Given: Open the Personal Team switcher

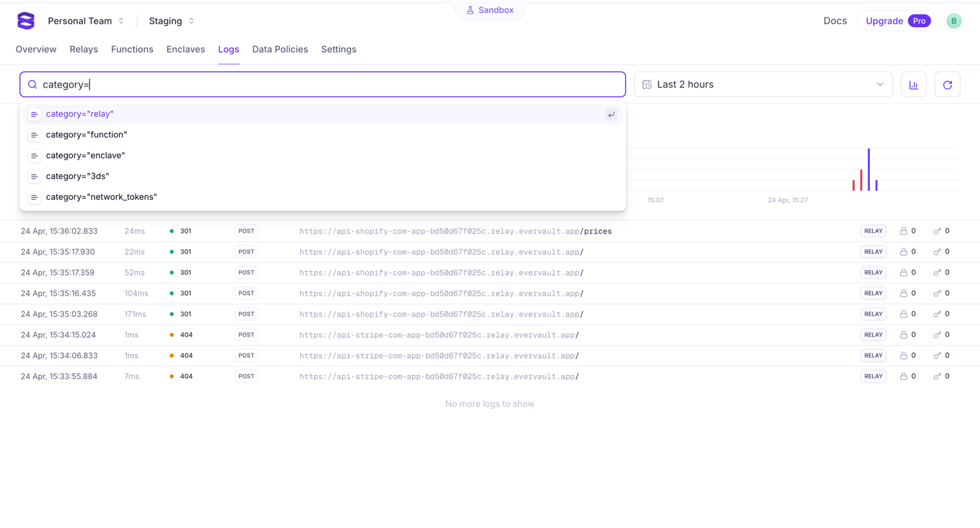Looking at the screenshot, I should (86, 21).
